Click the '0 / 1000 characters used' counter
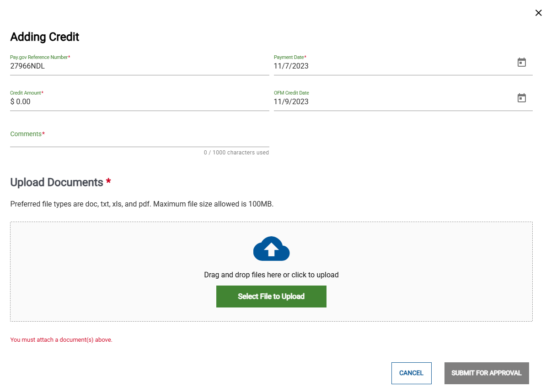Image resolution: width=546 pixels, height=392 pixels. (x=236, y=153)
